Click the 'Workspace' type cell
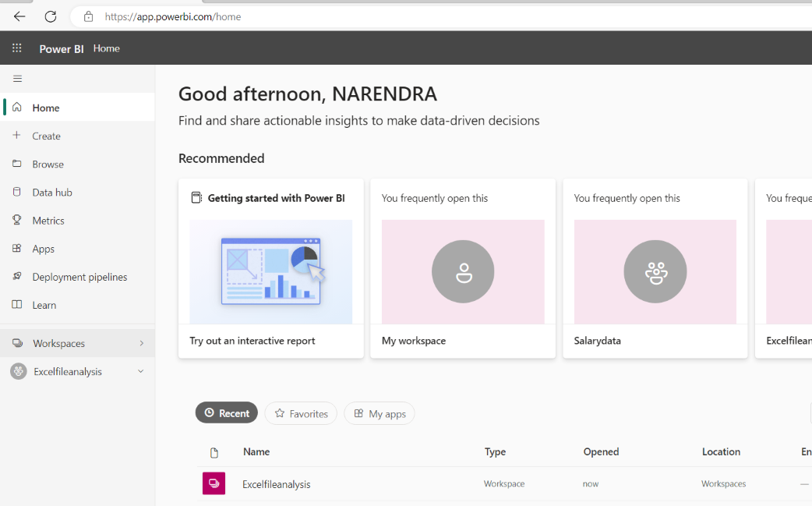 click(x=504, y=483)
